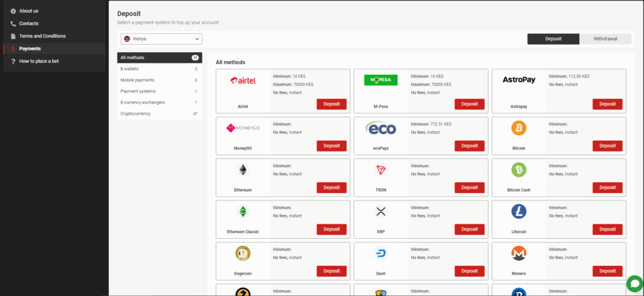This screenshot has width=644, height=296.
Task: Click the Kenya flag icon
Action: click(127, 39)
